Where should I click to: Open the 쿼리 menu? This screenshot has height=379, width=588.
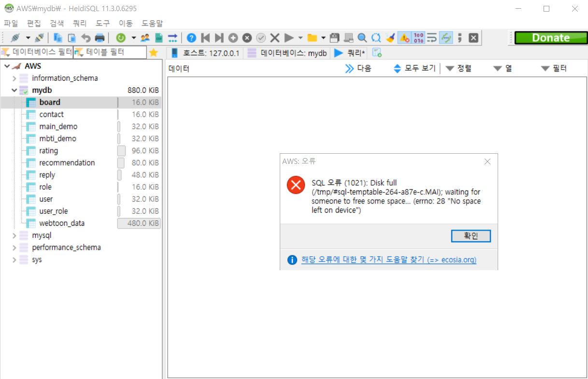click(80, 23)
